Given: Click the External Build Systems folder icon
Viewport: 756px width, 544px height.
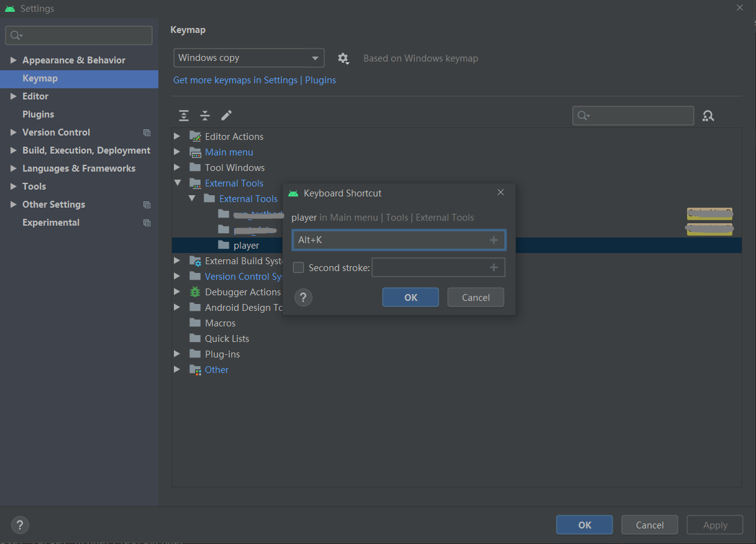Looking at the screenshot, I should tap(195, 261).
